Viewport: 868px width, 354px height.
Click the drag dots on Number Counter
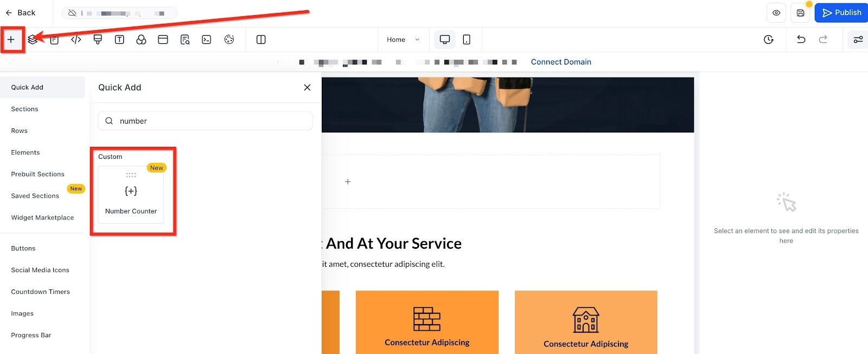tap(131, 175)
